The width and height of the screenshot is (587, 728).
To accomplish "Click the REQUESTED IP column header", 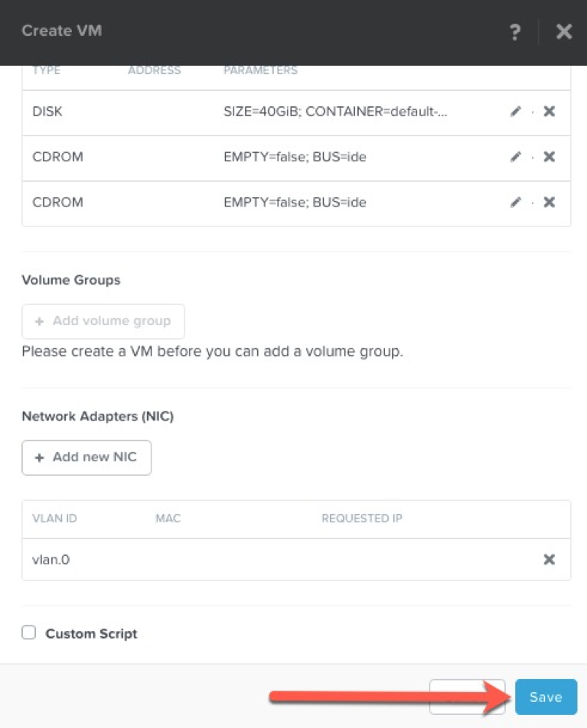I will [x=361, y=518].
